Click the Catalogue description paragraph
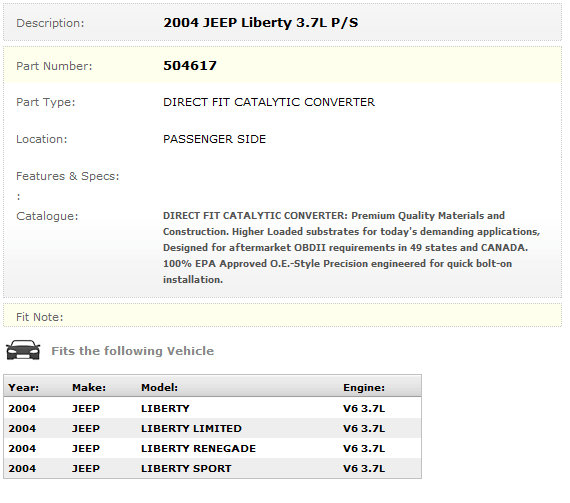The width and height of the screenshot is (570, 503). pyautogui.click(x=351, y=248)
